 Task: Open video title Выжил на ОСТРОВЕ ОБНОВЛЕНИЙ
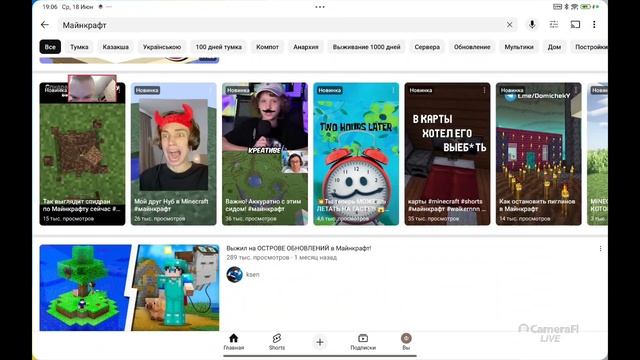pos(299,248)
